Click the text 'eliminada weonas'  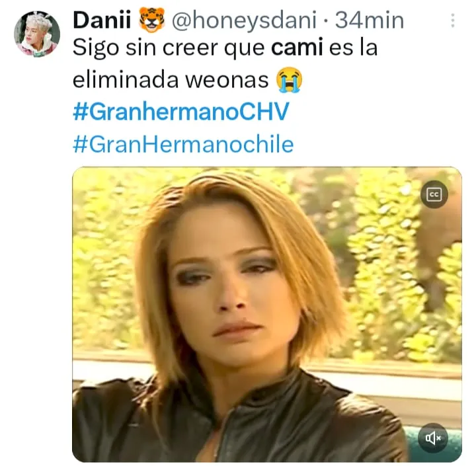[x=171, y=80]
